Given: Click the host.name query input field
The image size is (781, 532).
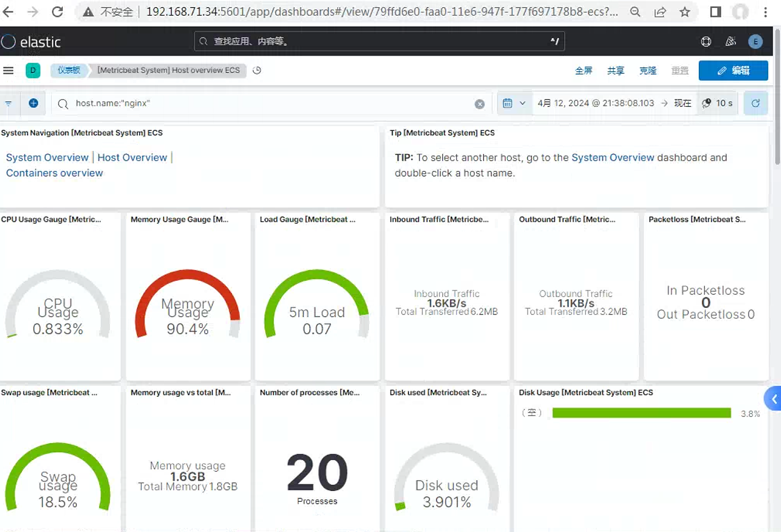Looking at the screenshot, I should click(x=270, y=103).
